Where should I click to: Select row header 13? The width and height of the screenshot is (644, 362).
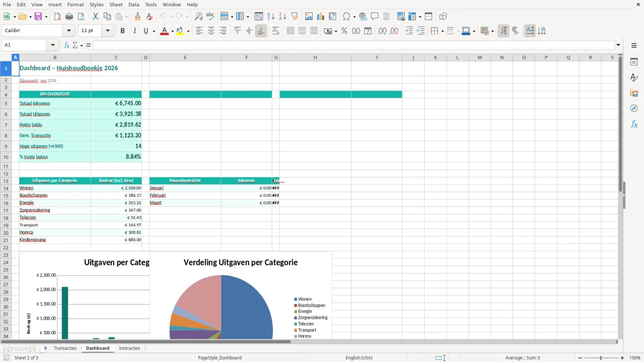click(6, 181)
